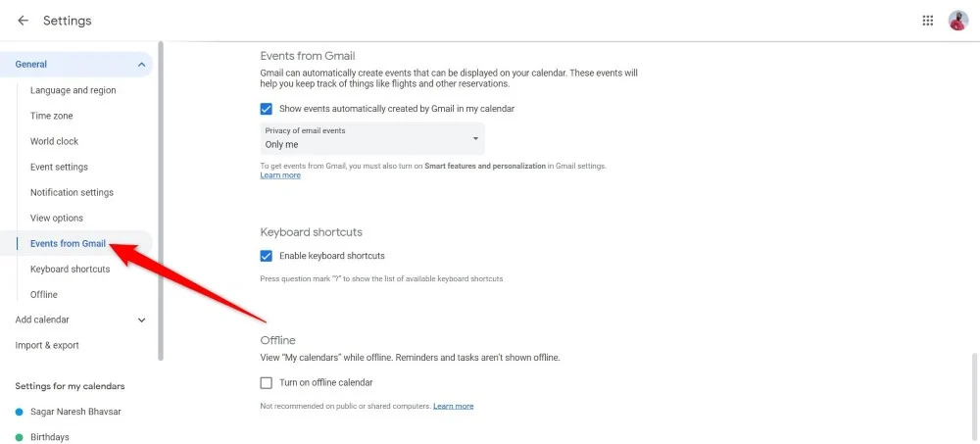Open the Privacy of email events dropdown
980x444 pixels.
click(x=372, y=138)
